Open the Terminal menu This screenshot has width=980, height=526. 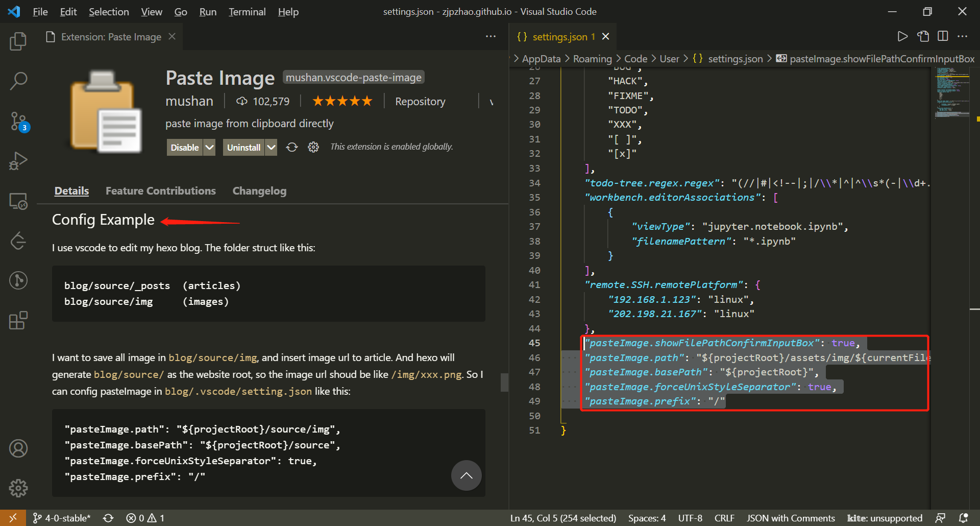pyautogui.click(x=247, y=12)
